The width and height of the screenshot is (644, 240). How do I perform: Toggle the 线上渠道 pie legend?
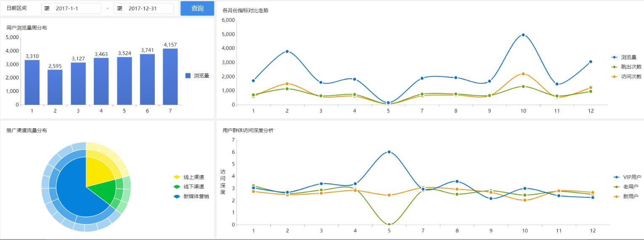click(189, 177)
